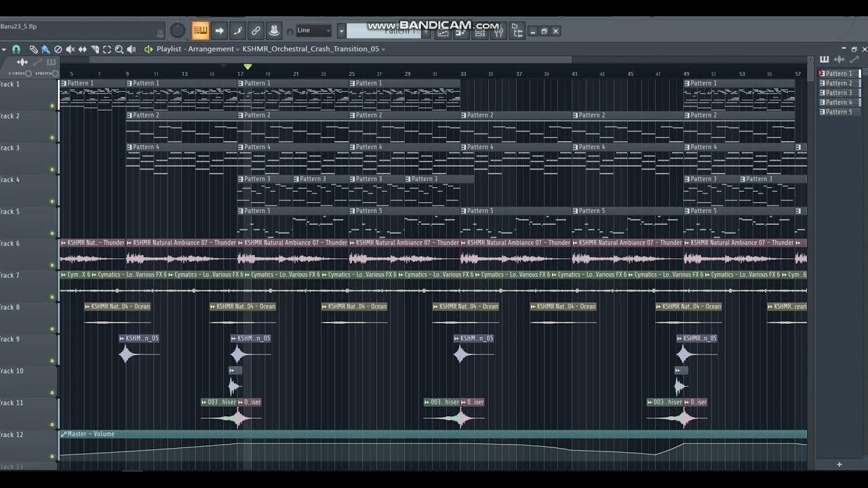Screen dimensions: 868x488
Task: Select the Paint brush tool
Action: [x=45, y=49]
